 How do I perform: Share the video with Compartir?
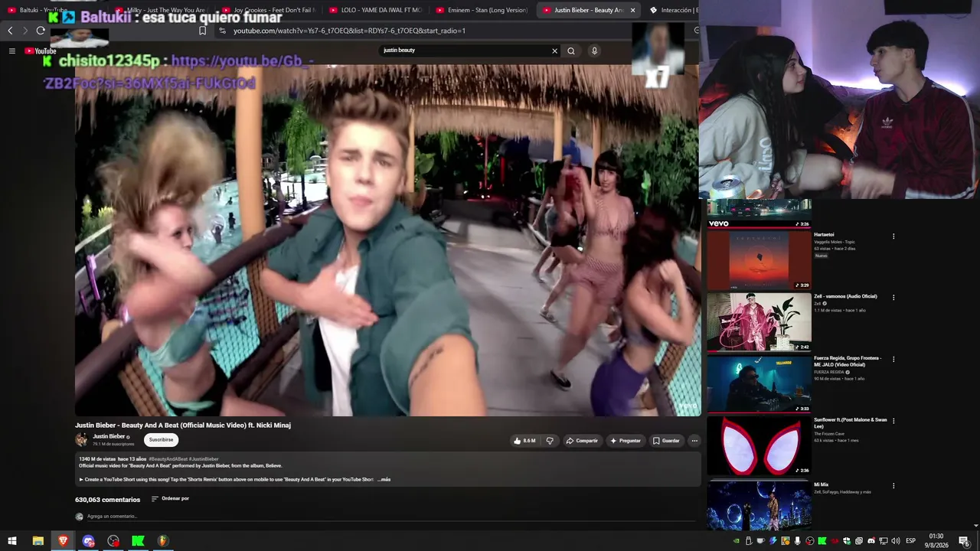(582, 441)
